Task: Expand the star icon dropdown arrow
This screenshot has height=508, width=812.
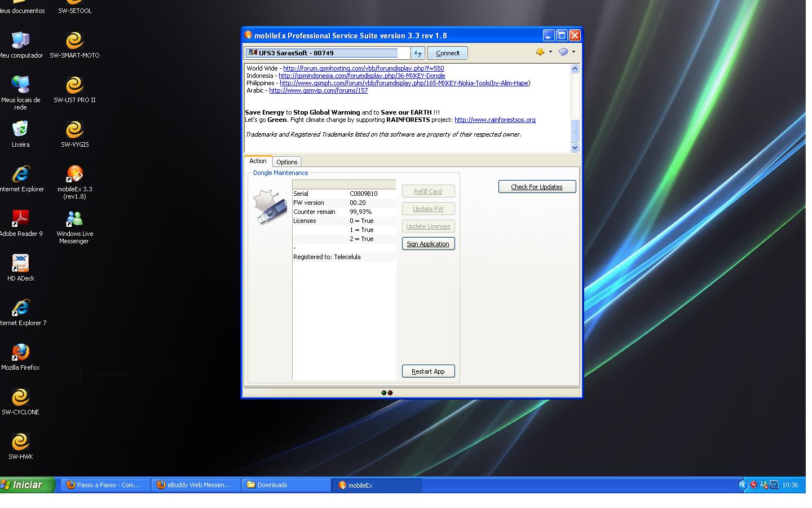Action: pos(550,52)
